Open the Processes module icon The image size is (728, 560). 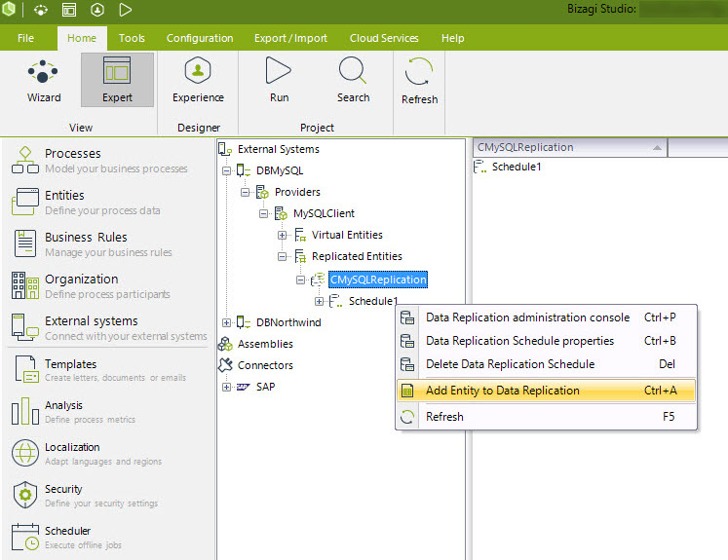tap(25, 160)
